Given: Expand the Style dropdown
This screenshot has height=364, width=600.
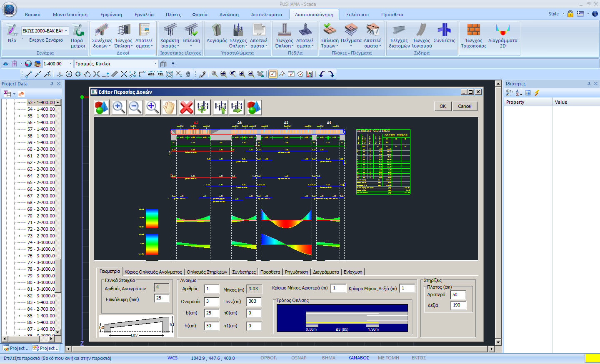Looking at the screenshot, I should 563,14.
